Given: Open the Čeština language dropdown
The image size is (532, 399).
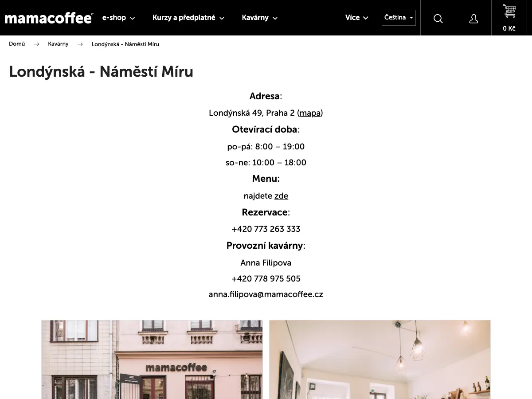Looking at the screenshot, I should pyautogui.click(x=399, y=18).
